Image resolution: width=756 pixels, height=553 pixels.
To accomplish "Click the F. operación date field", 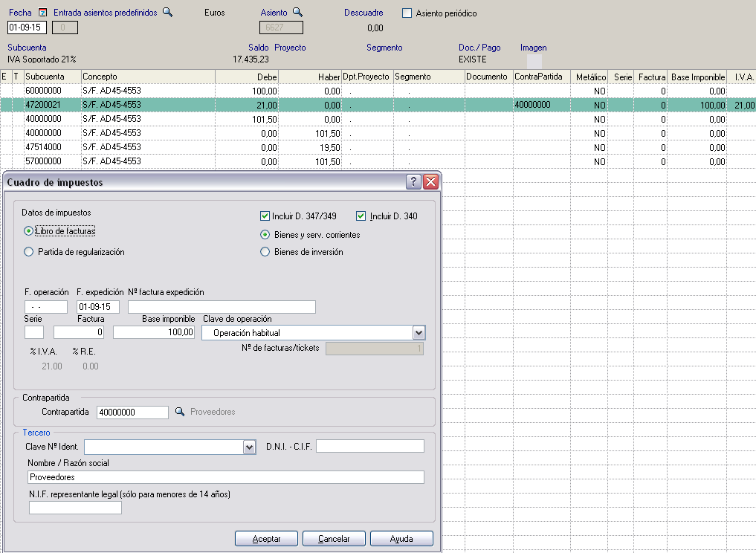I will (x=46, y=307).
